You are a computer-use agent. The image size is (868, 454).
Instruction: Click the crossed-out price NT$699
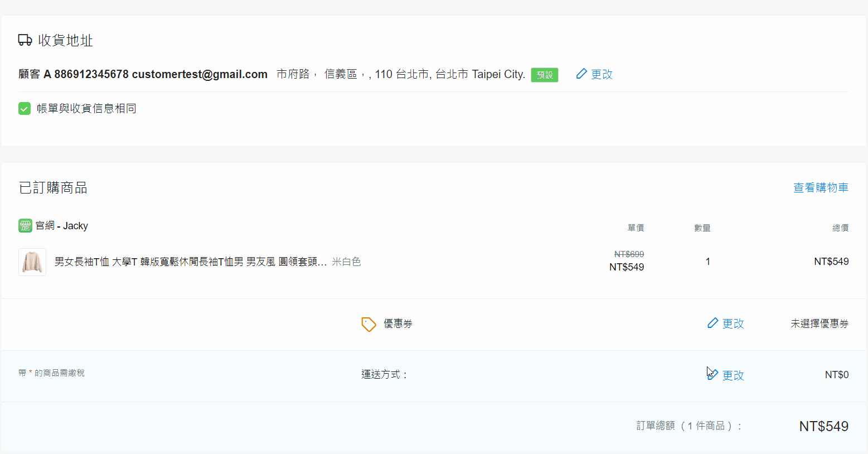point(629,254)
